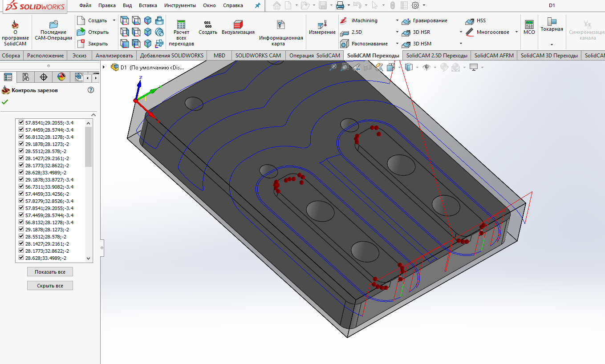Switch to the SOLIDWORKS CAM tab
605x364 pixels.
pos(258,55)
